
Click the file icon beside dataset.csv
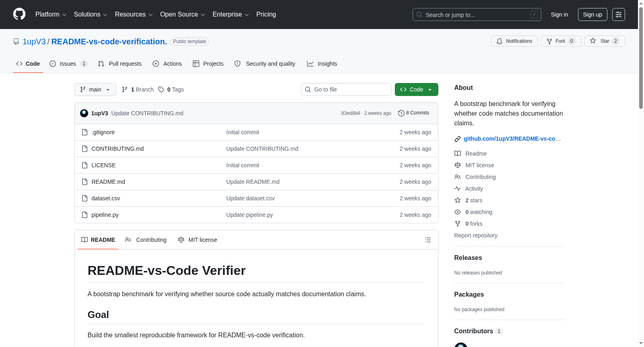[x=85, y=198]
